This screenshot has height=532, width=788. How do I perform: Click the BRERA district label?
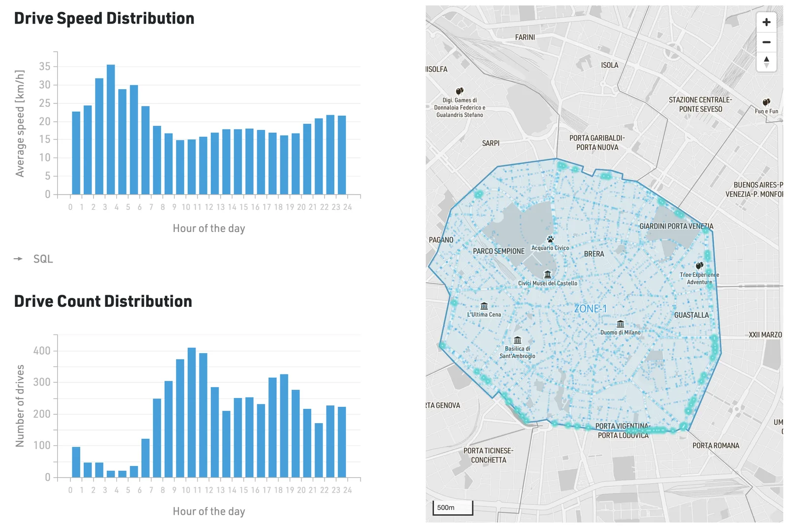[594, 254]
